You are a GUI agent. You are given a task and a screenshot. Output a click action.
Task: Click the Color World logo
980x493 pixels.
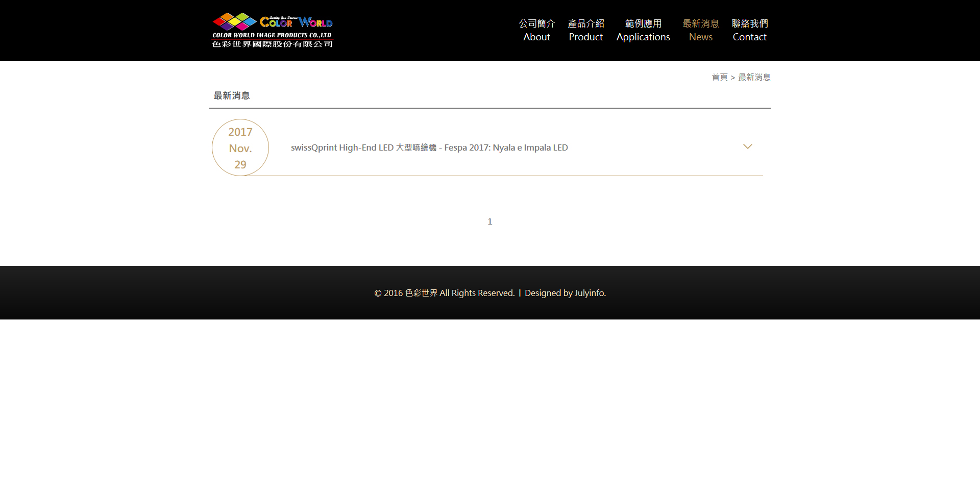272,30
